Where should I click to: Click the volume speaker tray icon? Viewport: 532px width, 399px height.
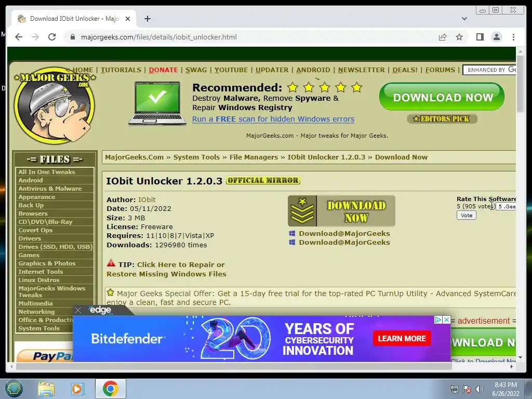(x=480, y=389)
